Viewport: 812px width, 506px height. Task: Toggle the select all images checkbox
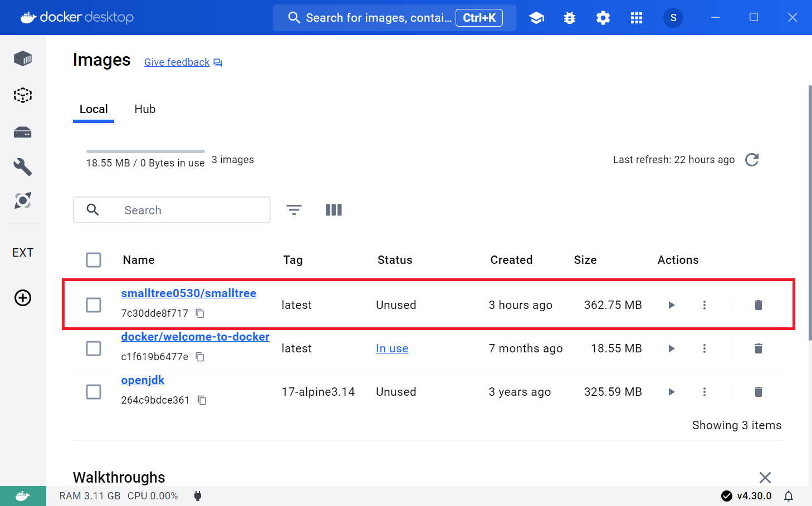[x=94, y=260]
